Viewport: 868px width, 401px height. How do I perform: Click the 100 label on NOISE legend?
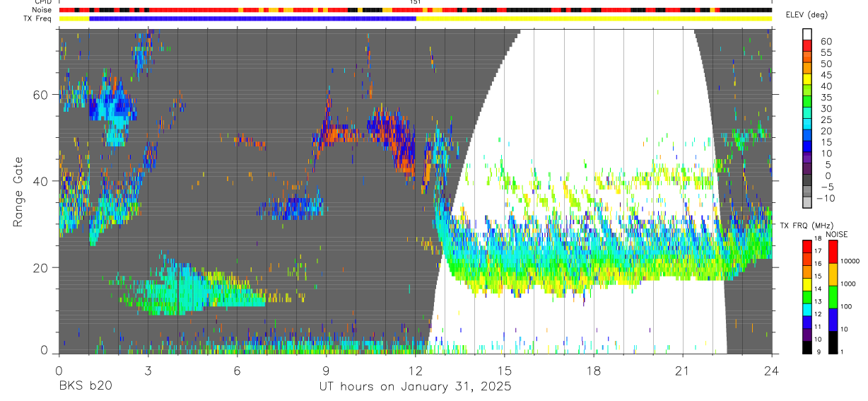click(x=847, y=306)
